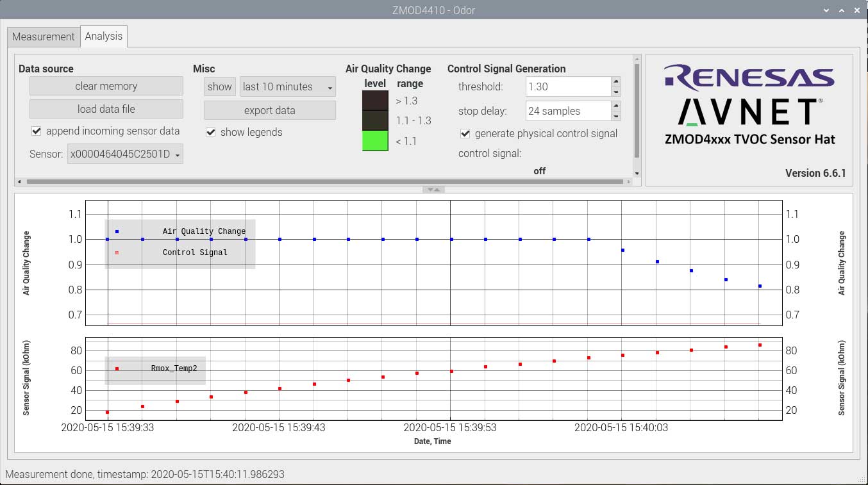
Task: Click the Renesas logo
Action: point(749,77)
